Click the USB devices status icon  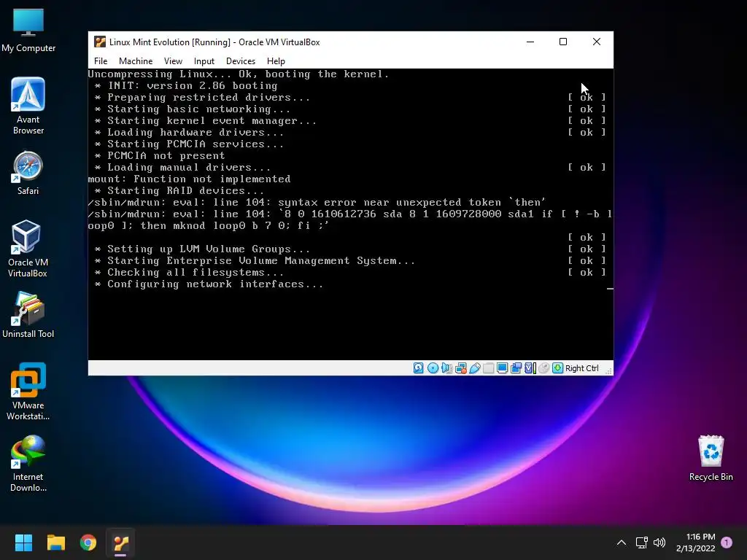[x=474, y=368]
